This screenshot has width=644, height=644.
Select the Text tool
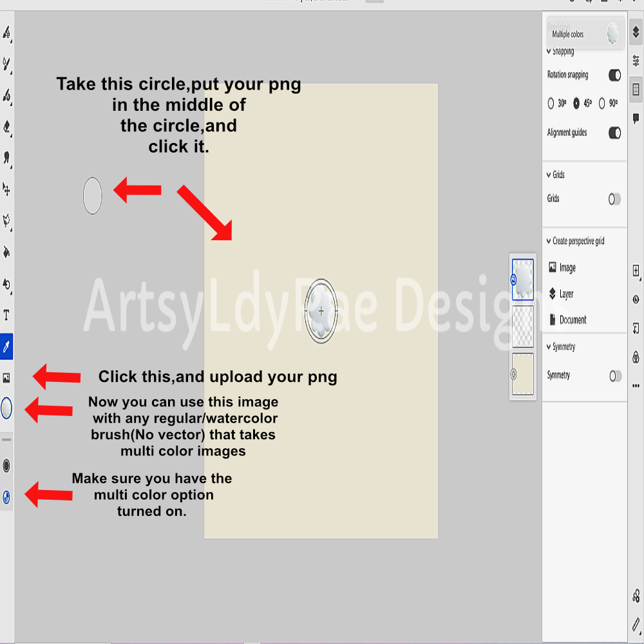point(6,315)
